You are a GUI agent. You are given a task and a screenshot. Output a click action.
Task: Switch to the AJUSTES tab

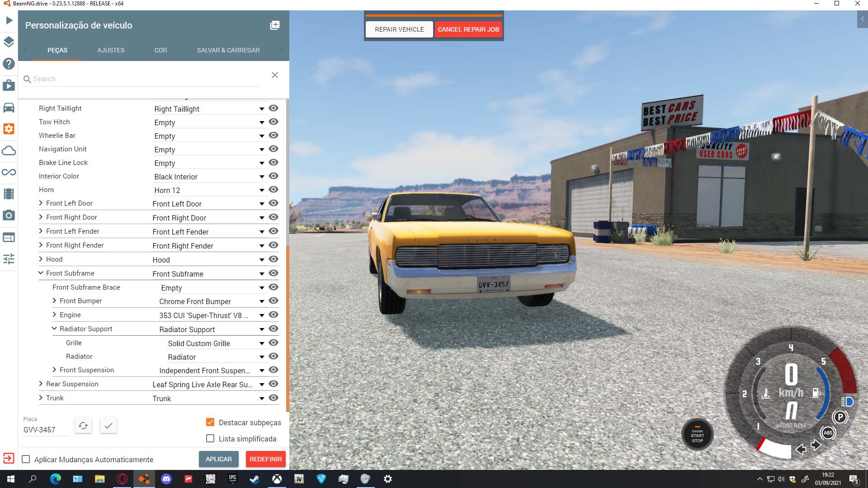pyautogui.click(x=111, y=50)
